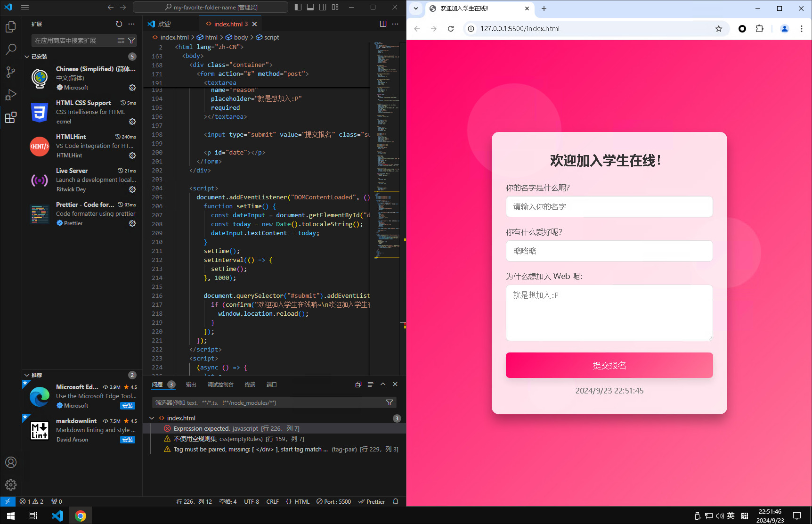Collapse the installed extensions section
Screen dimensions: 812x524
tap(27, 57)
